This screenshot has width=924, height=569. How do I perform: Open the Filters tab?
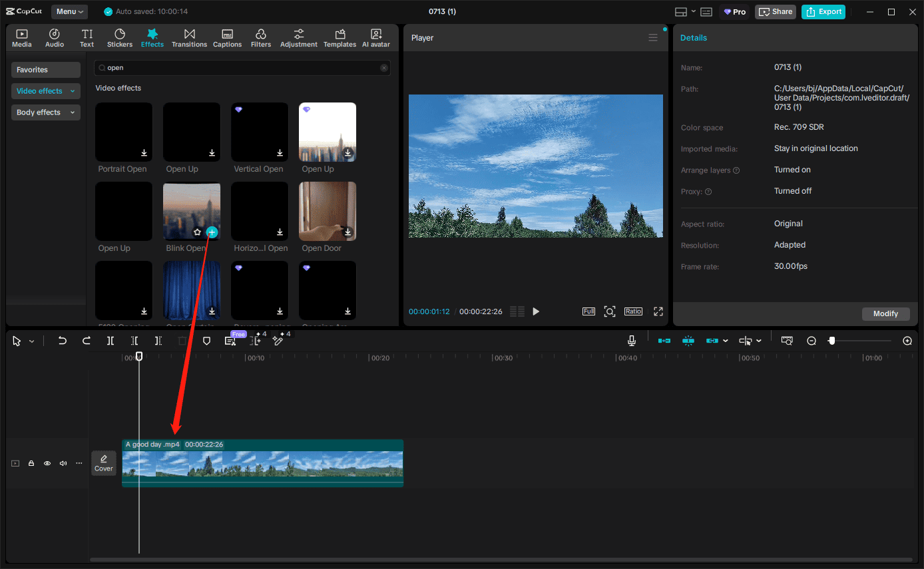point(261,38)
